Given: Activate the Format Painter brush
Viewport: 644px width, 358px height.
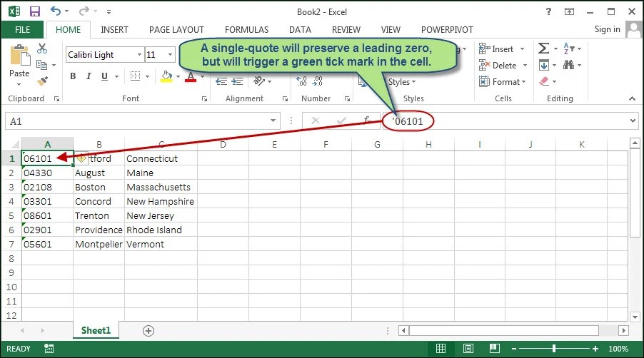Looking at the screenshot, I should coord(42,81).
